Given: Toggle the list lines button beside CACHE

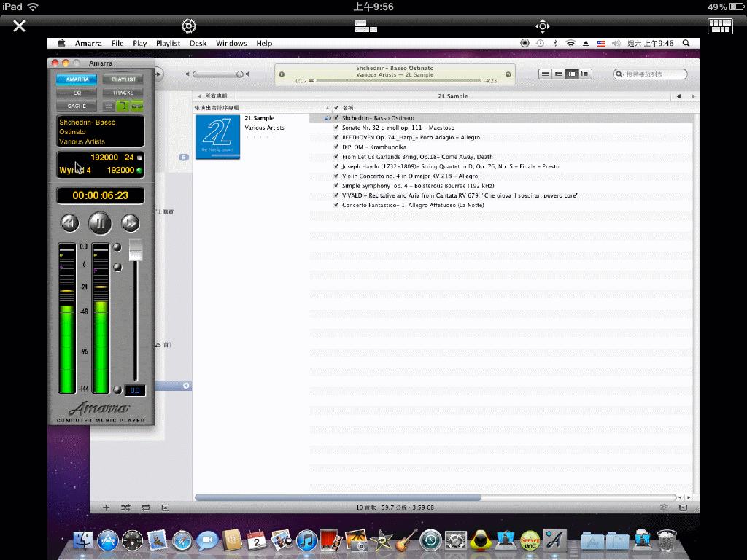Looking at the screenshot, I should [x=109, y=106].
